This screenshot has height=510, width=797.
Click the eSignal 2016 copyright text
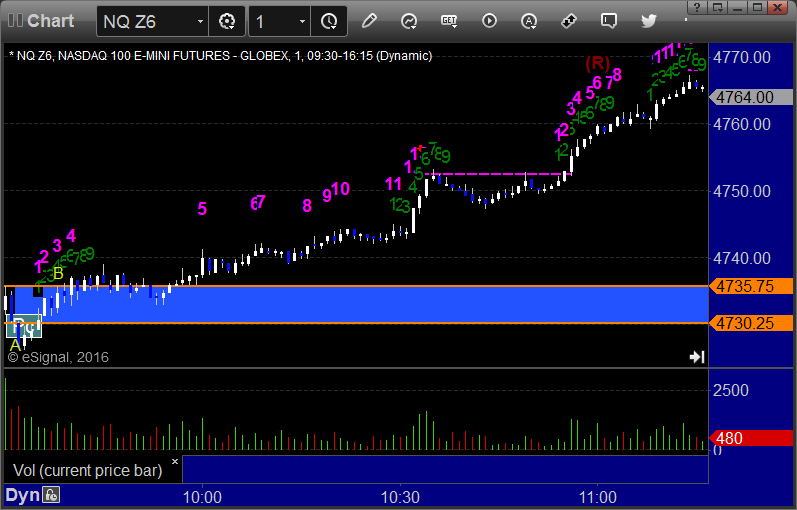(x=58, y=357)
